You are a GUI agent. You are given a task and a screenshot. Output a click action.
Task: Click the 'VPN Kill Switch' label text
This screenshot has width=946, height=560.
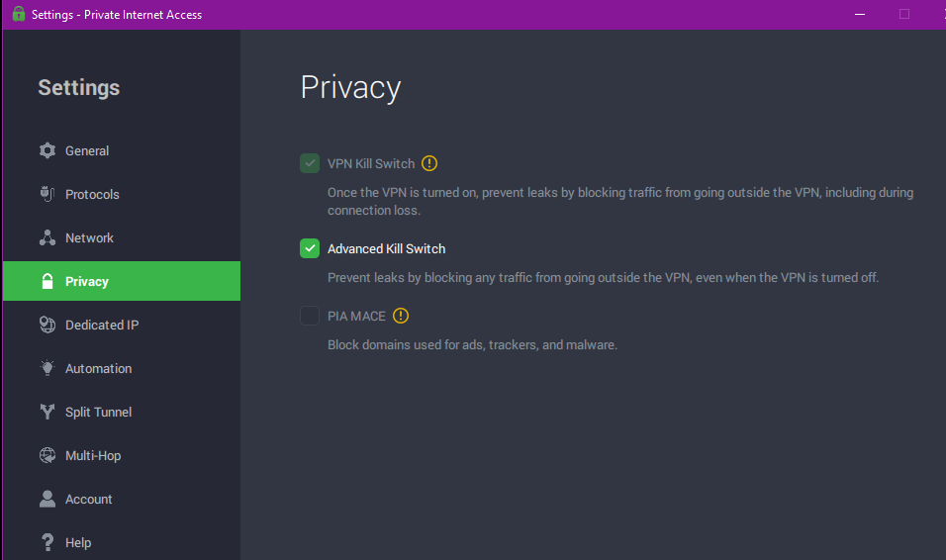(x=371, y=163)
